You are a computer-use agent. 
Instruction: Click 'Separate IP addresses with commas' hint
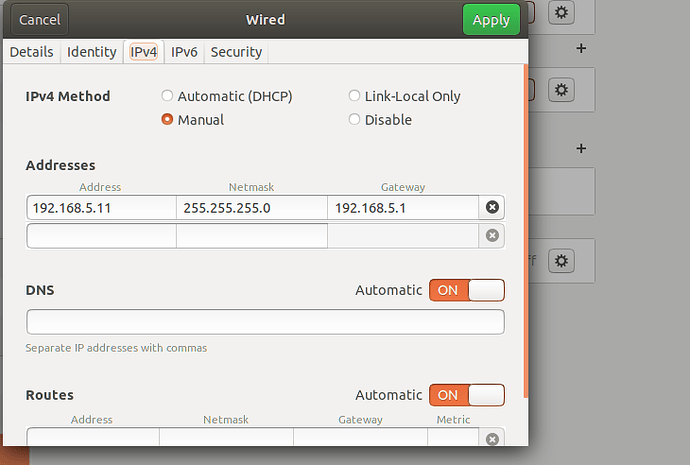(x=116, y=348)
